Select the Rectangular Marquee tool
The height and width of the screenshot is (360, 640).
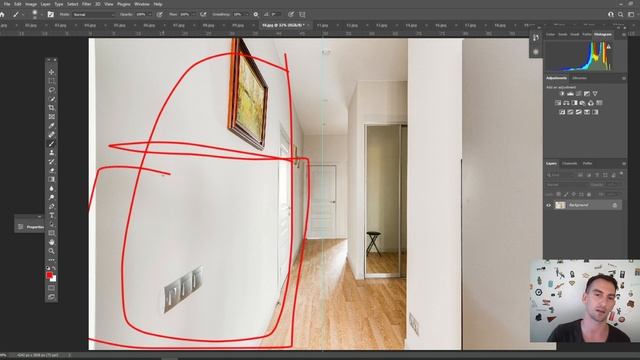click(51, 81)
